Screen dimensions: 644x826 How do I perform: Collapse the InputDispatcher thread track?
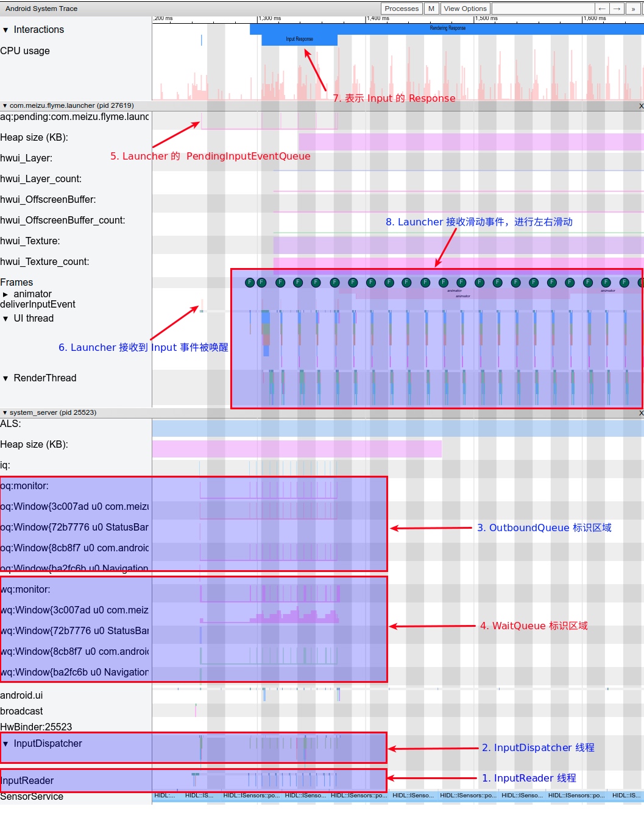(5, 744)
